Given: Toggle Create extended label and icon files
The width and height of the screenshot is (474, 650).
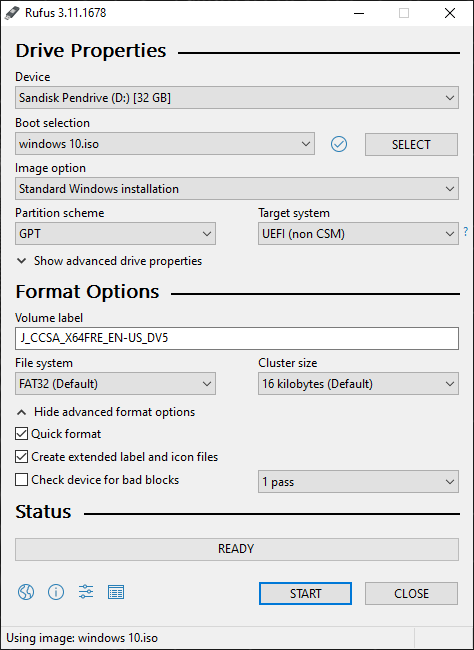Looking at the screenshot, I should point(22,456).
